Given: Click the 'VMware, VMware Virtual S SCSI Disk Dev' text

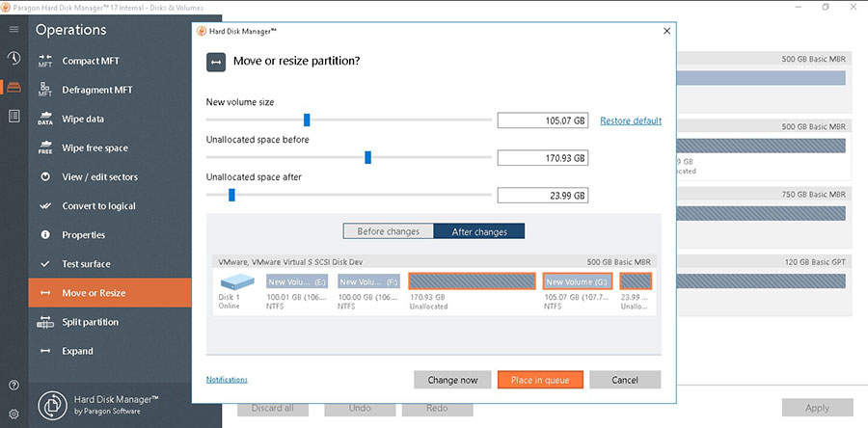Looking at the screenshot, I should coord(290,261).
